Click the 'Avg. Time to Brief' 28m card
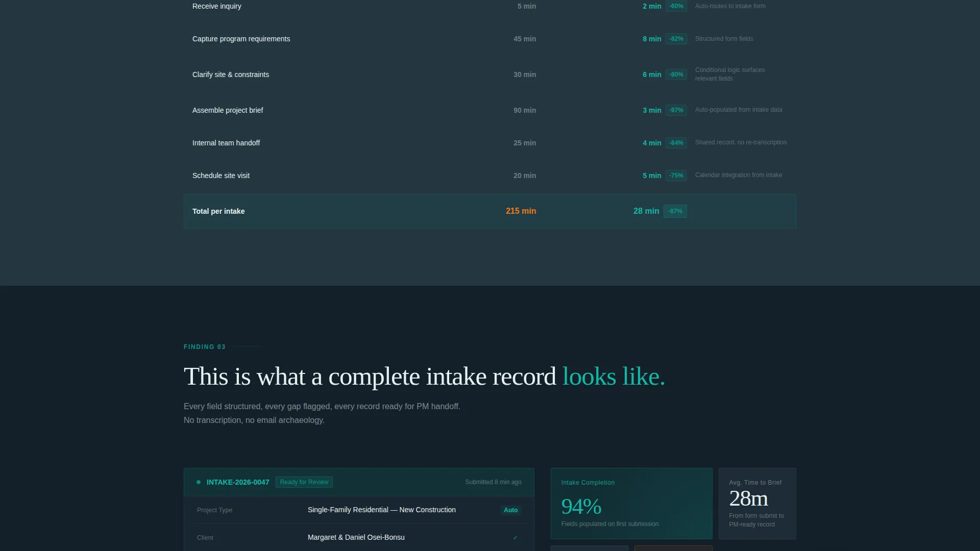 point(757,504)
